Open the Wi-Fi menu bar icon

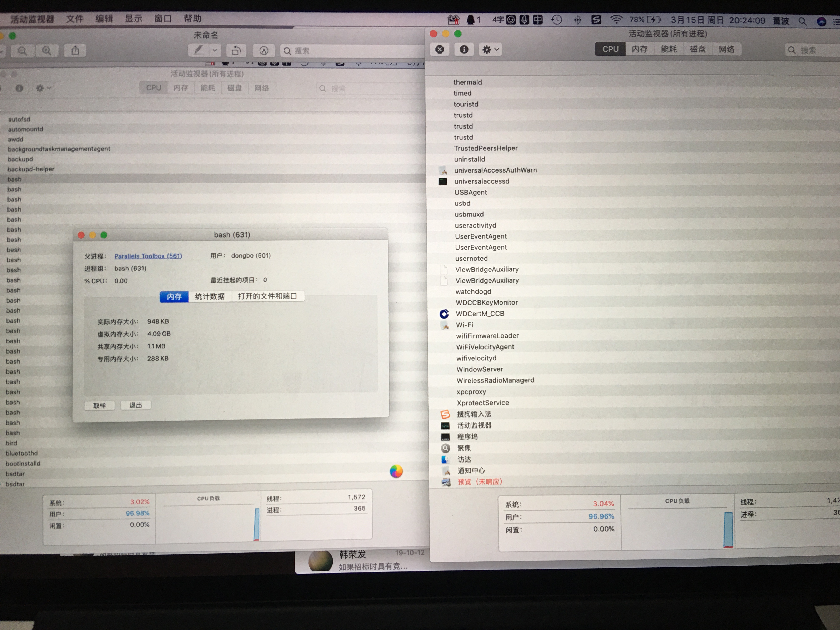pos(616,20)
